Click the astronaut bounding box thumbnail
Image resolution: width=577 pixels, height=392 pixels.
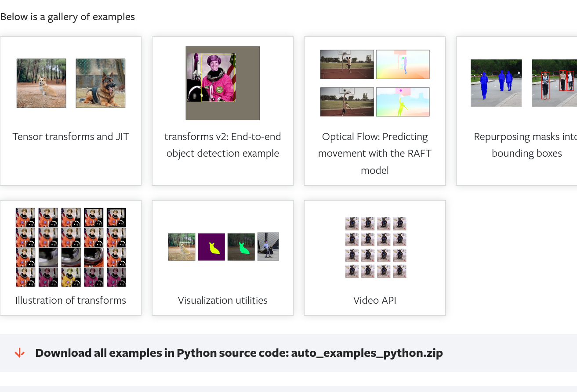pyautogui.click(x=223, y=83)
